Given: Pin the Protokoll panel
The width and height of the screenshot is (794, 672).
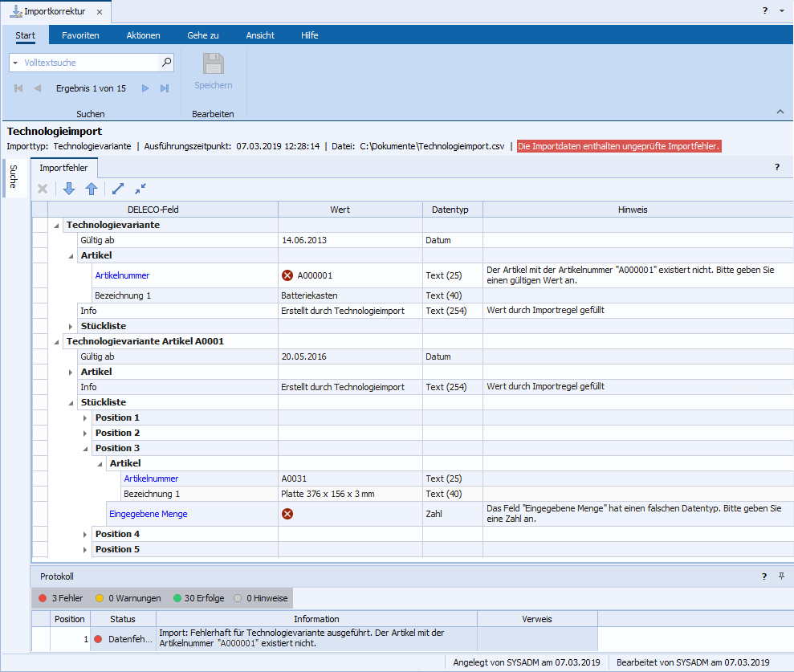Looking at the screenshot, I should coord(781,576).
